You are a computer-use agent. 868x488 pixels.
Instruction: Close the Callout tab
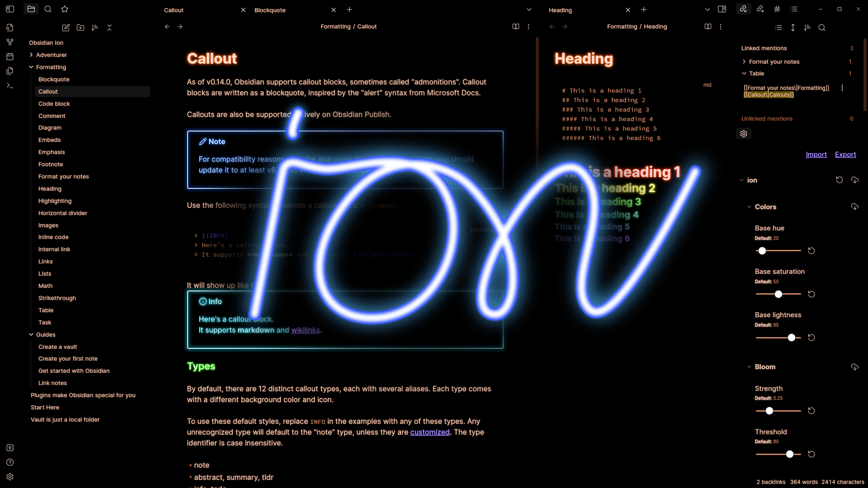click(x=243, y=10)
